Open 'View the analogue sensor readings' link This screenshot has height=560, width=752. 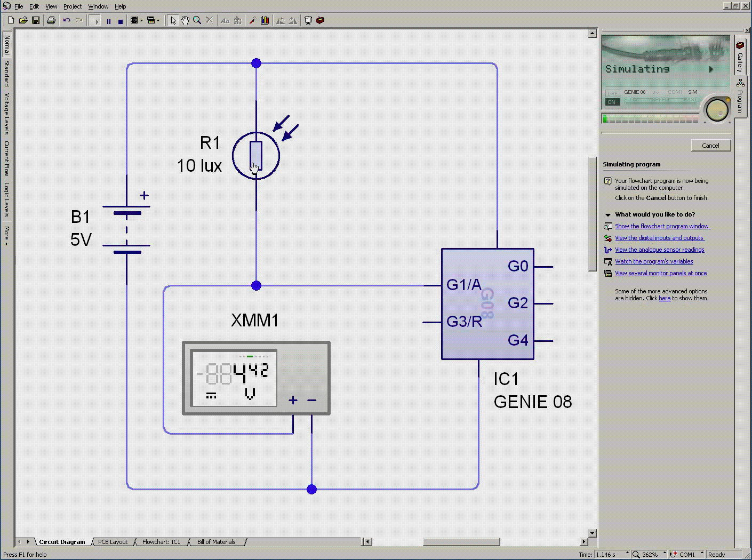click(659, 250)
